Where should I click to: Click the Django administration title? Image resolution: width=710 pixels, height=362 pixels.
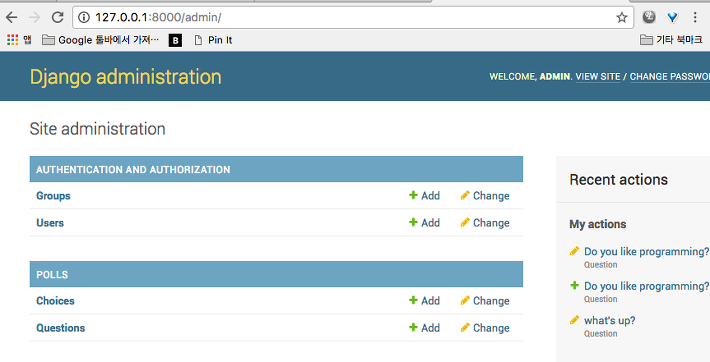click(x=125, y=77)
